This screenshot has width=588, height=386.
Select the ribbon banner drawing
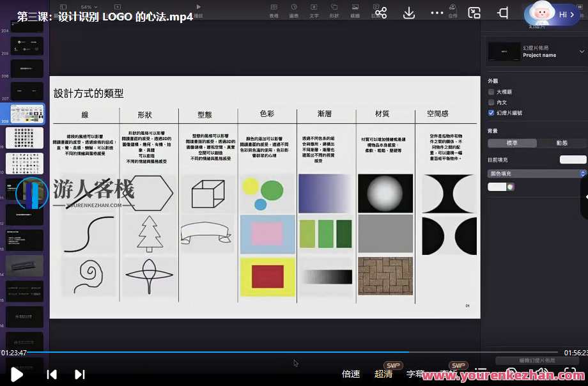click(206, 233)
